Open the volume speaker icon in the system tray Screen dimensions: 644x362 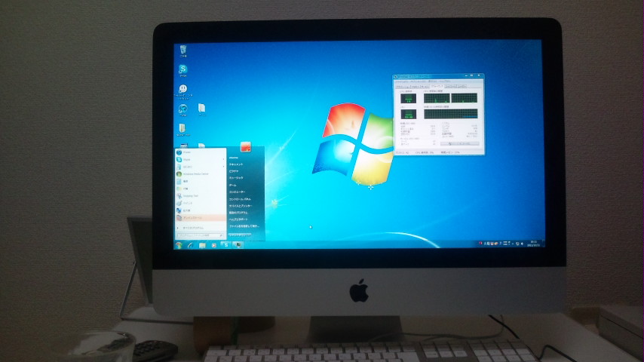(522, 244)
